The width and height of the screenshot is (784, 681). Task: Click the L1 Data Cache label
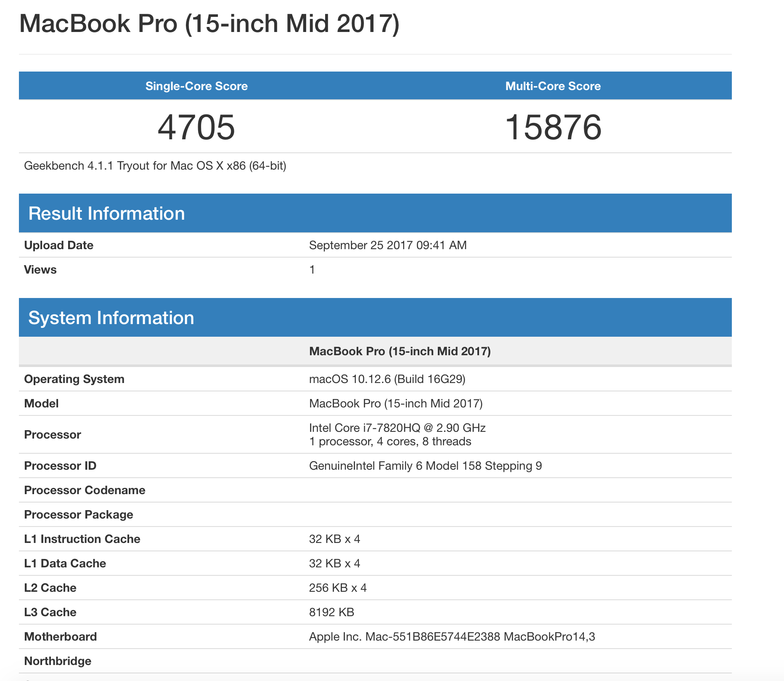point(65,563)
